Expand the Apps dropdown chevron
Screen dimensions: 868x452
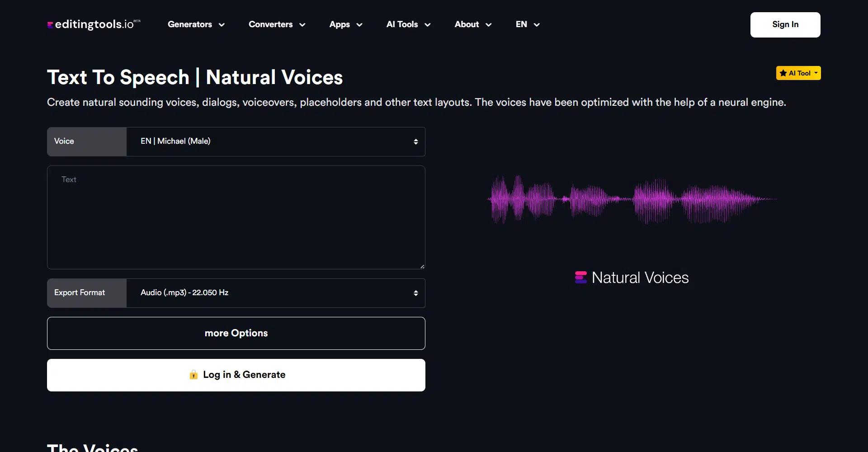(x=359, y=25)
